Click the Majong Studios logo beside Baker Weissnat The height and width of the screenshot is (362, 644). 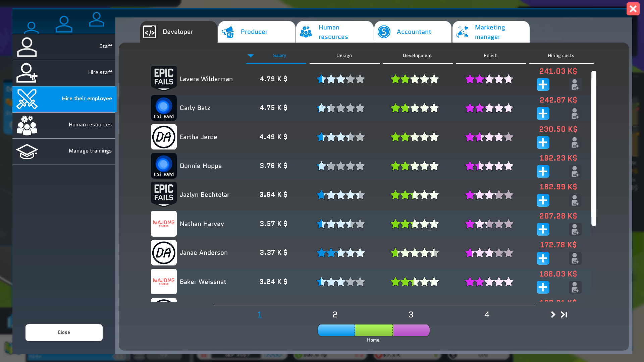coord(164,282)
